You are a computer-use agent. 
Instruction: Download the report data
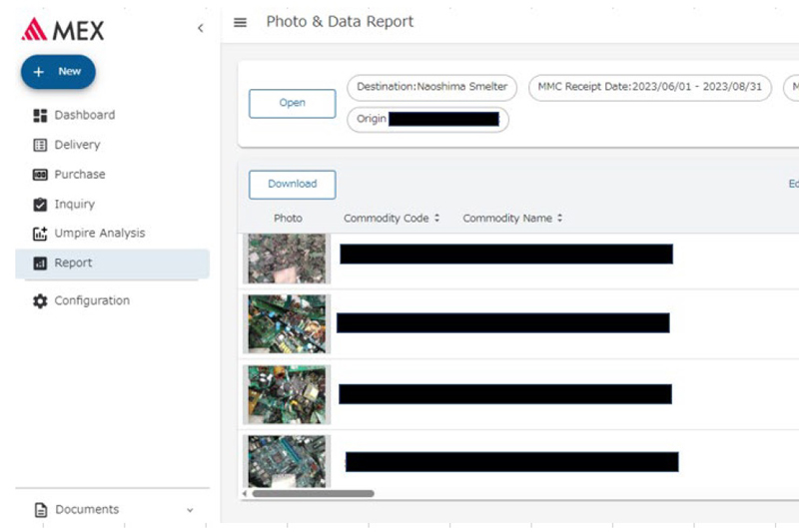[x=292, y=184]
